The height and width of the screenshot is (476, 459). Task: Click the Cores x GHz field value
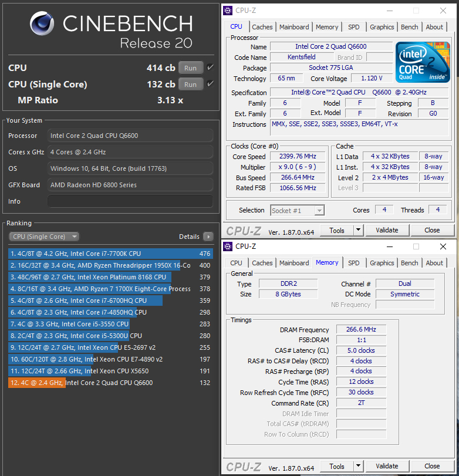[x=130, y=152]
